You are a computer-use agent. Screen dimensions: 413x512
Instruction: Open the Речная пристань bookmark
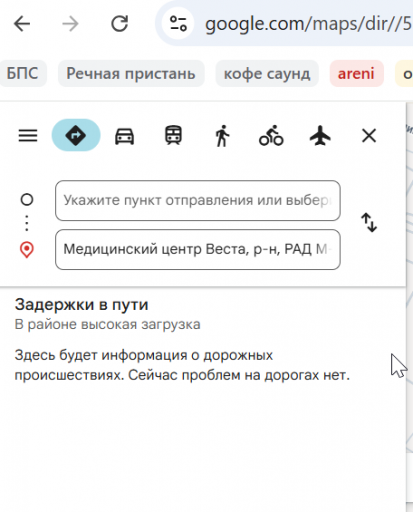point(131,73)
